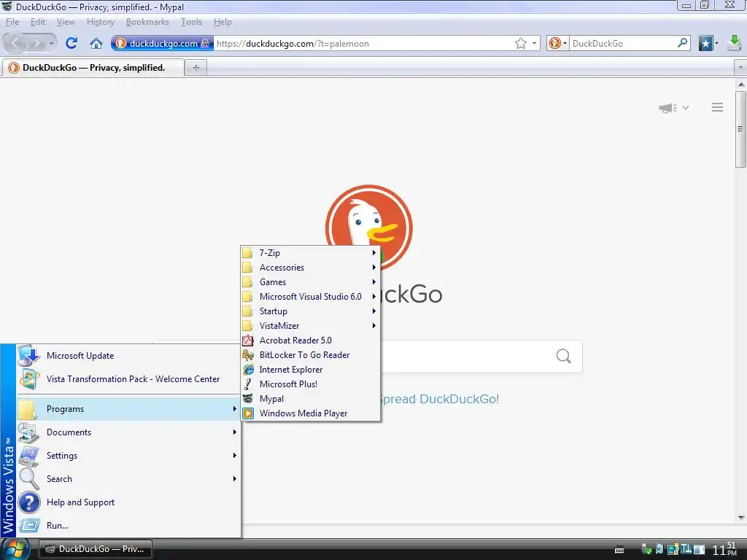Bookmark this page with the star icon
Screen dimensions: 747x560
(520, 43)
